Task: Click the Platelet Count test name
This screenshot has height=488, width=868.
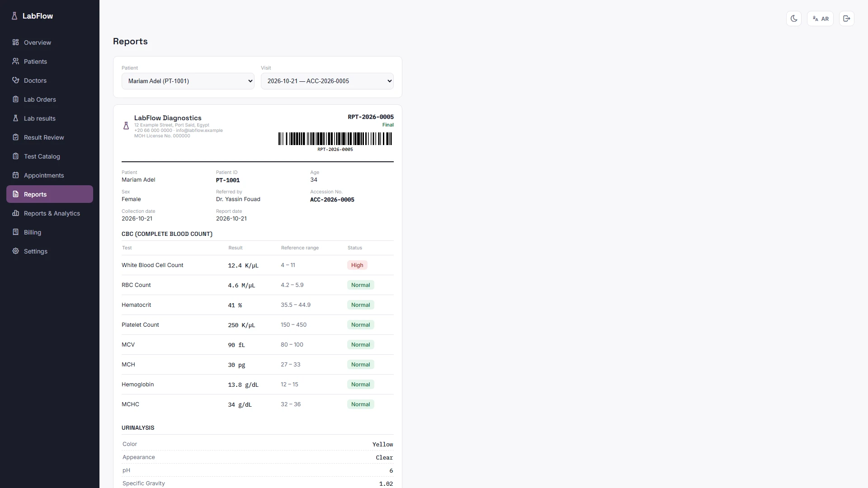Action: [140, 325]
